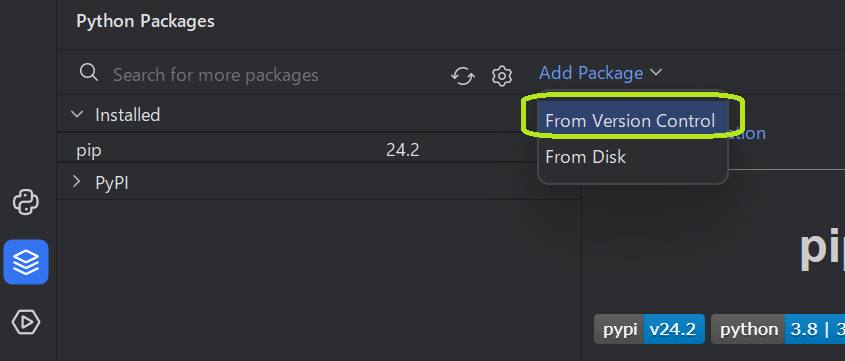Expand the PyPI repository chevron
The height and width of the screenshot is (361, 845).
[77, 182]
